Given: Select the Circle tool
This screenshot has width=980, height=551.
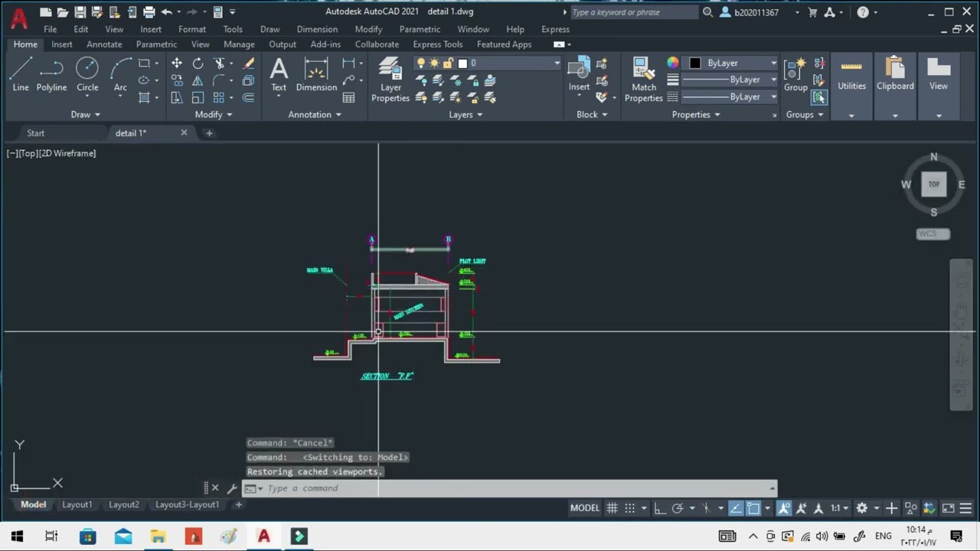Looking at the screenshot, I should (x=87, y=75).
